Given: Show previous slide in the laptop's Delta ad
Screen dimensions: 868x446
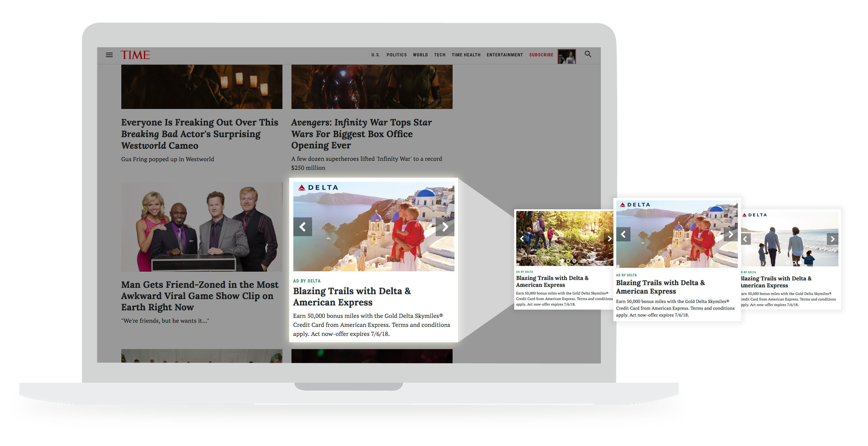Looking at the screenshot, I should [x=303, y=227].
